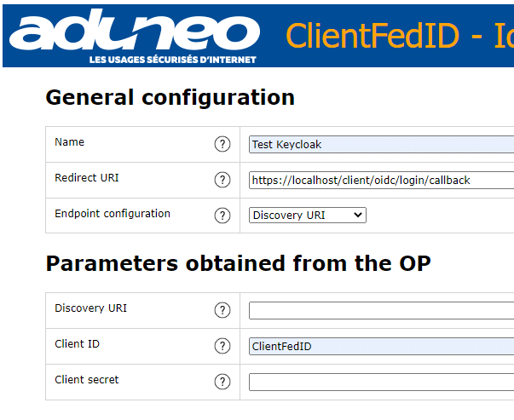Open Client ID help icon

(x=222, y=346)
